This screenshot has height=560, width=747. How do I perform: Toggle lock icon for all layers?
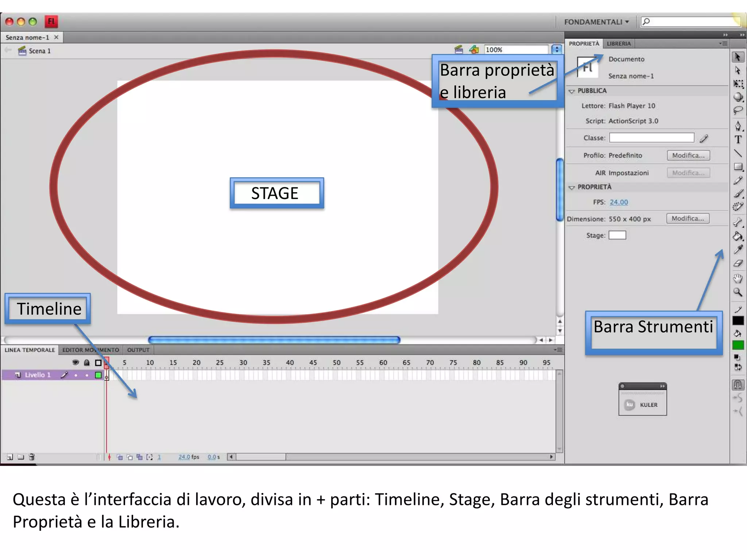click(87, 362)
